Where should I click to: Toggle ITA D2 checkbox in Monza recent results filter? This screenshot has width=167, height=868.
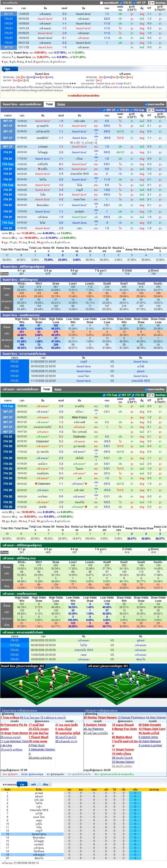click(133, 395)
